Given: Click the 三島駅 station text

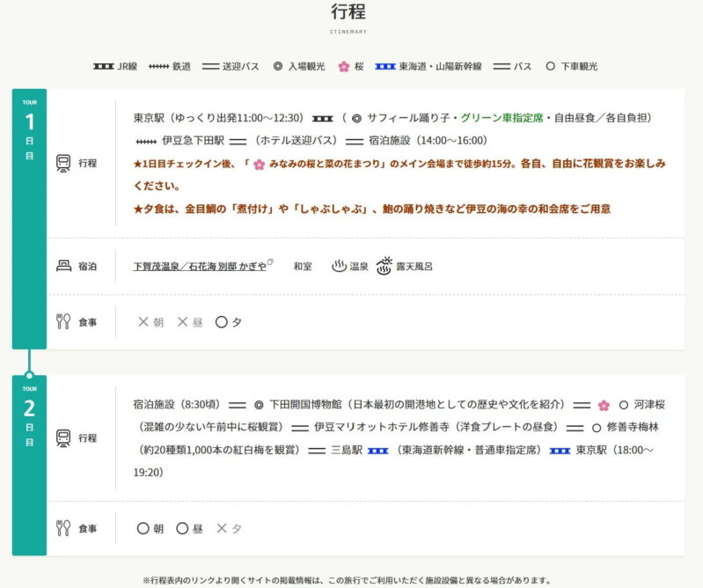Looking at the screenshot, I should click(x=347, y=450).
